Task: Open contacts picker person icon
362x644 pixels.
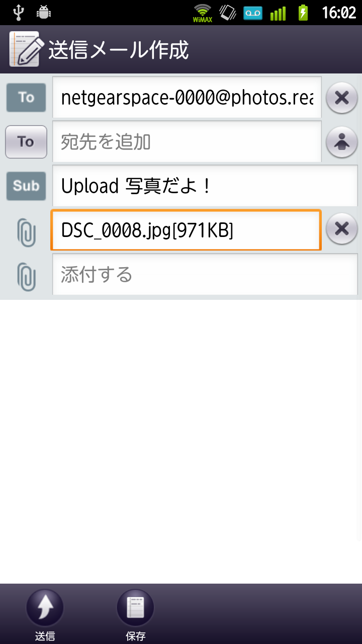Action: [342, 142]
